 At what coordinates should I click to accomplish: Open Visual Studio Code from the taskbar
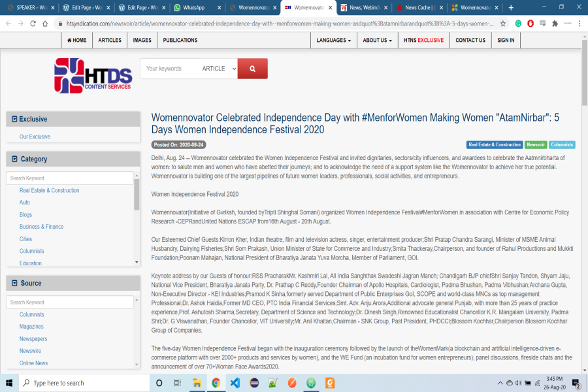[x=235, y=383]
